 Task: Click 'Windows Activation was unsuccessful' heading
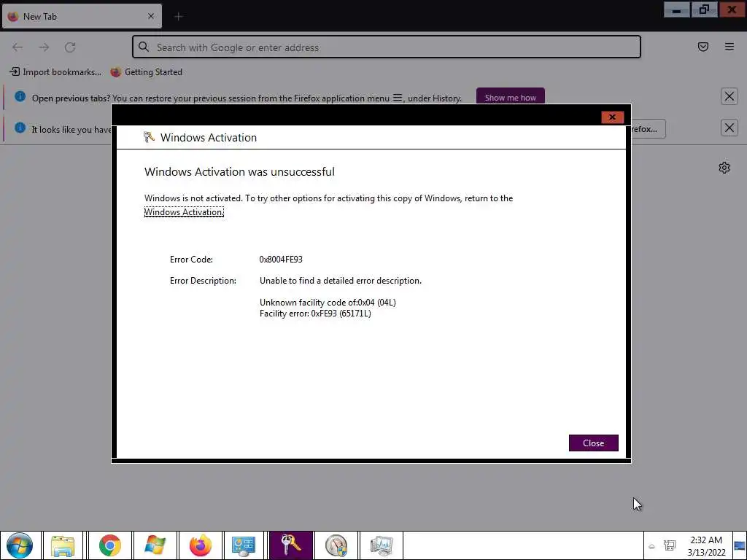[239, 171]
